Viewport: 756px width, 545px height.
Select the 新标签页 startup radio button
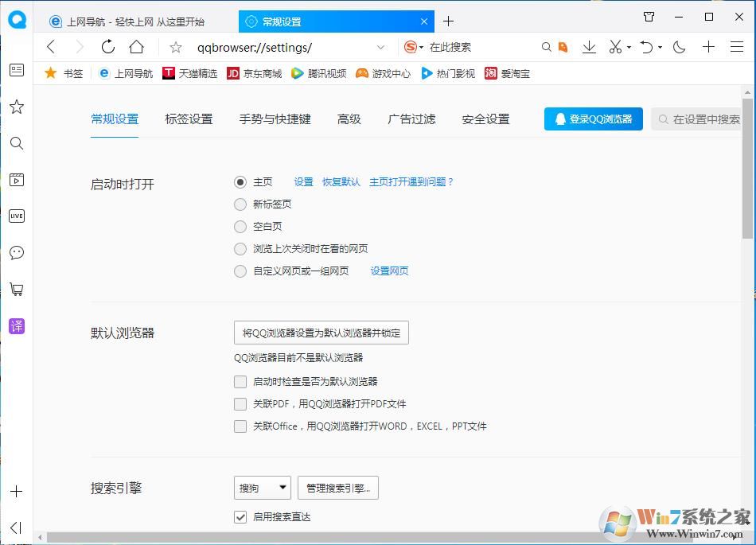(x=240, y=204)
